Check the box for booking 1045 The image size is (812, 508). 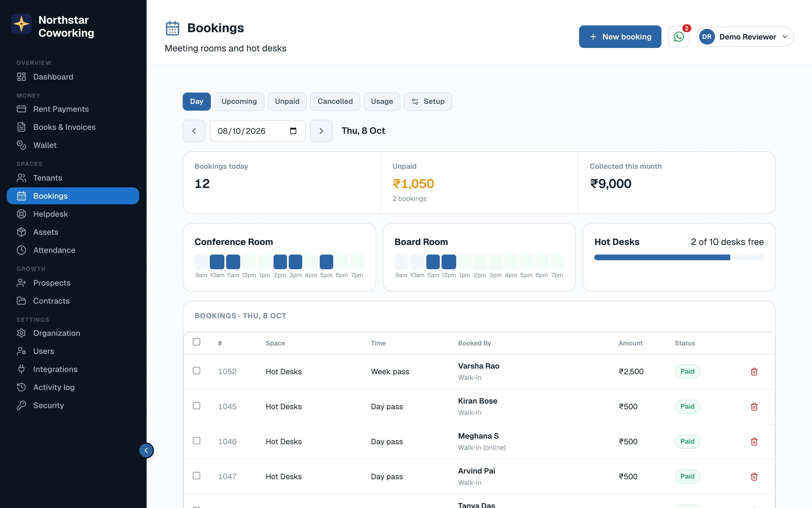(x=197, y=406)
